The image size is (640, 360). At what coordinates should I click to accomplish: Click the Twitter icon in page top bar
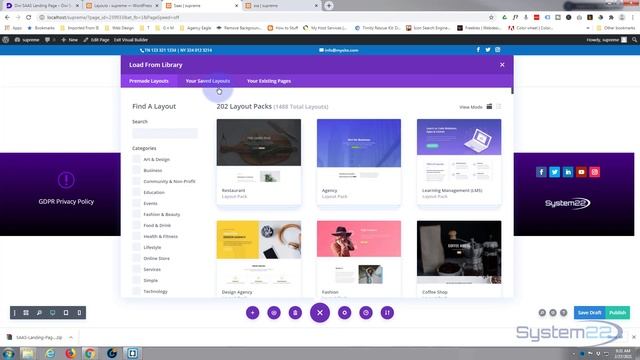(x=488, y=50)
